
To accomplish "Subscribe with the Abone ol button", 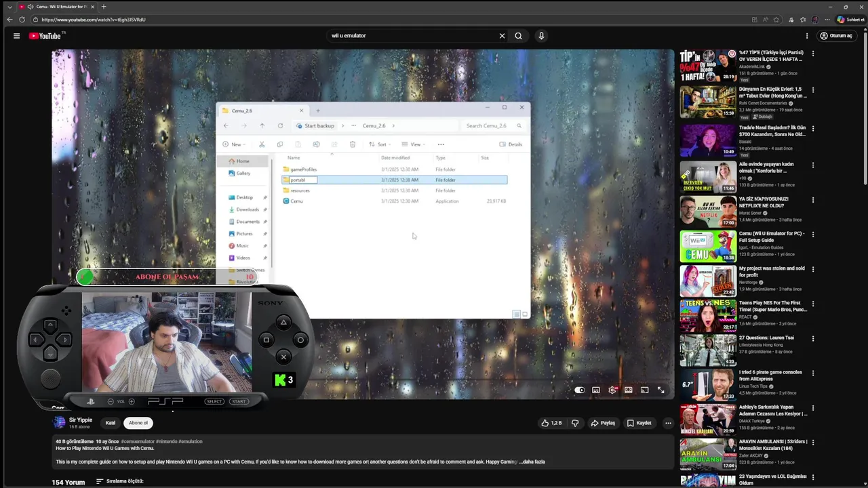I will 138,423.
